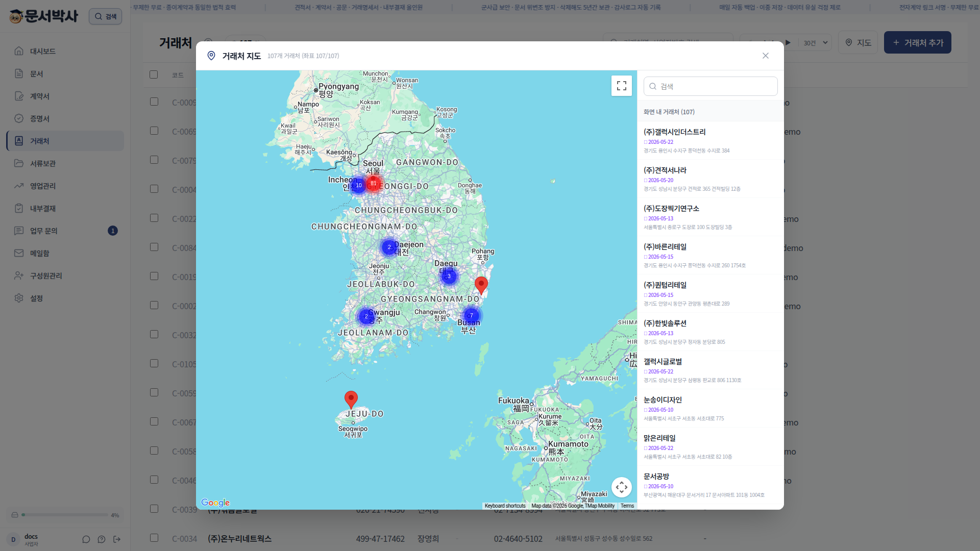Click the Gwangju cluster marker 2
Screen dimensions: 980x551
point(366,316)
